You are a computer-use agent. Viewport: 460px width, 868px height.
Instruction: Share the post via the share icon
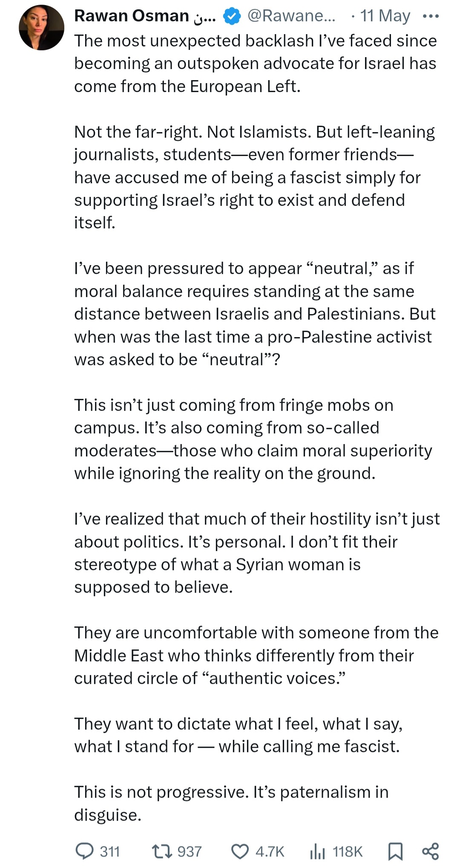pos(430,851)
